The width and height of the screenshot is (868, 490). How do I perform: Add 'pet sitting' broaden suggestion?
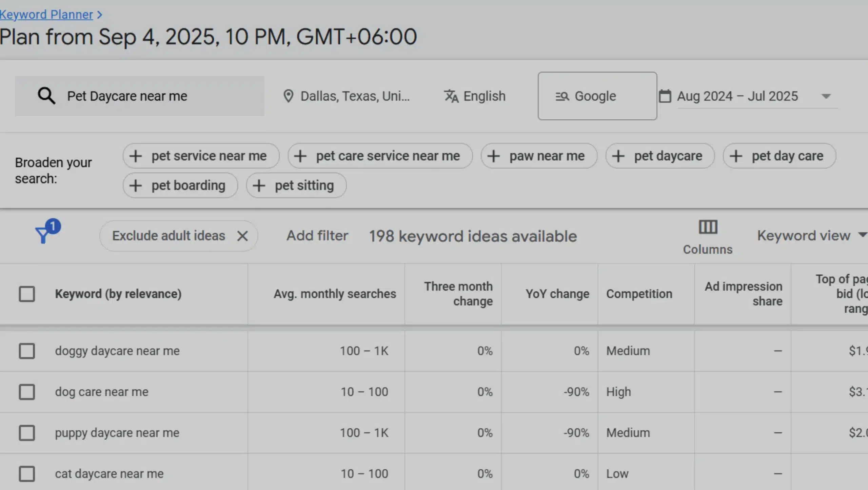[296, 185]
